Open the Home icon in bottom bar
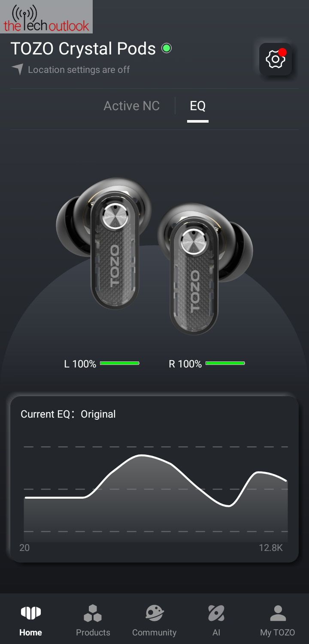This screenshot has width=309, height=644. (x=30, y=613)
